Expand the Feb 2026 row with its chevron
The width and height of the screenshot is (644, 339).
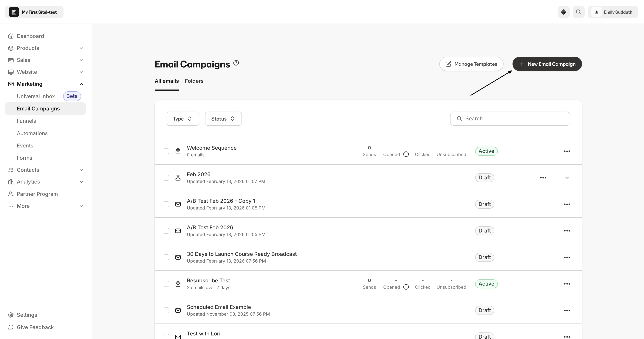(567, 178)
